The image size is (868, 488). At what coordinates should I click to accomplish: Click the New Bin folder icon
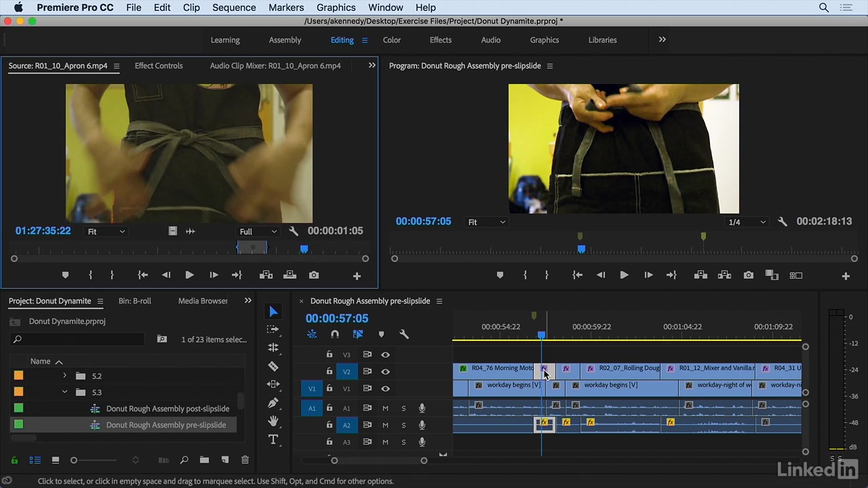(204, 460)
